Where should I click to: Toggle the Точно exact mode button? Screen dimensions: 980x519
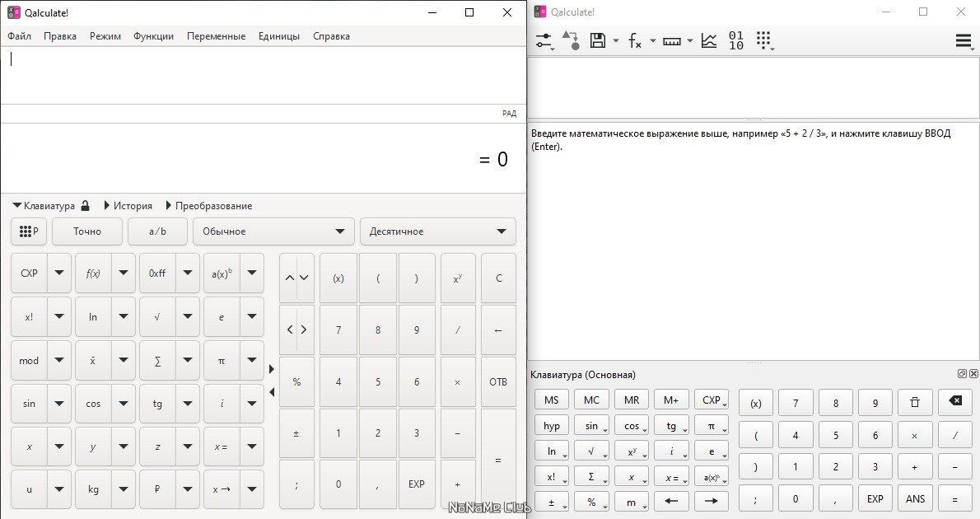click(86, 231)
